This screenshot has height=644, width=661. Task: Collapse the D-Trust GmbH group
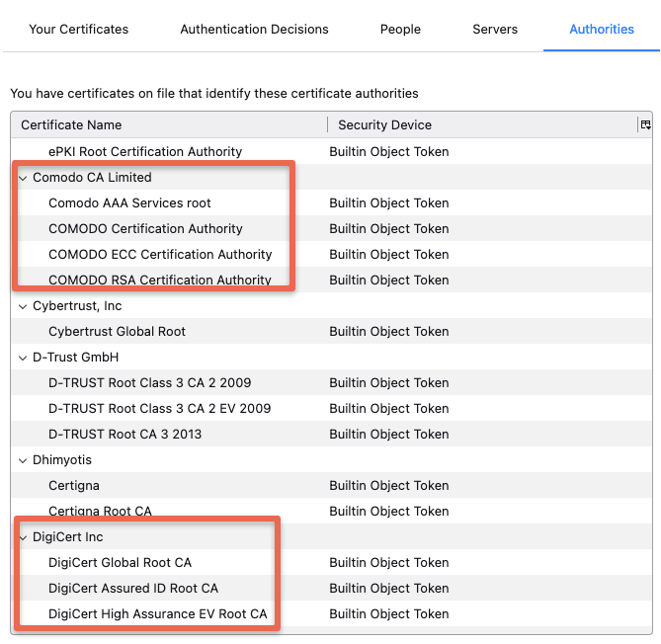click(x=23, y=358)
